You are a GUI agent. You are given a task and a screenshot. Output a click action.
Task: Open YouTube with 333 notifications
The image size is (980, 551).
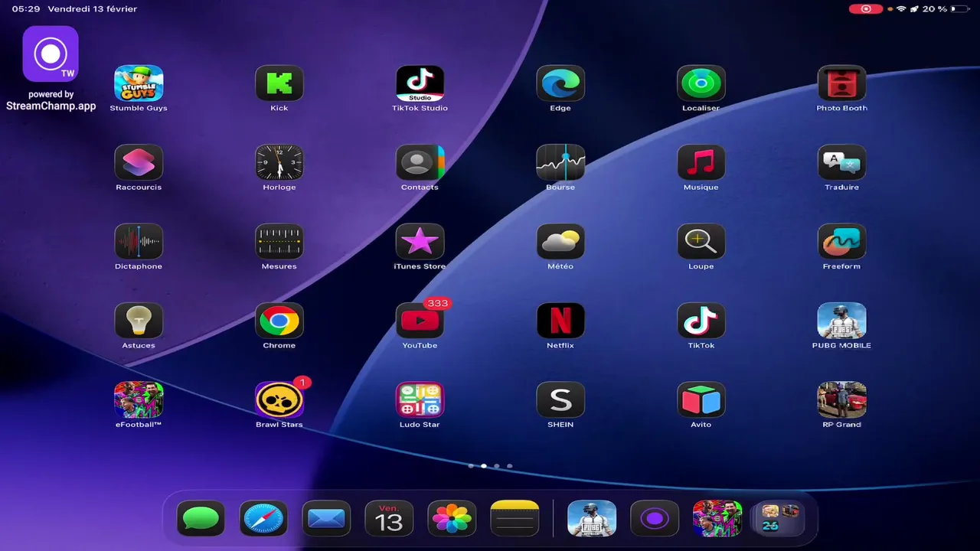pyautogui.click(x=420, y=321)
